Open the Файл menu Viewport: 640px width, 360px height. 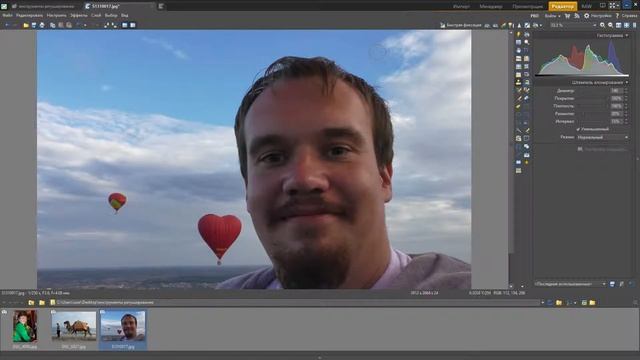pos(7,16)
